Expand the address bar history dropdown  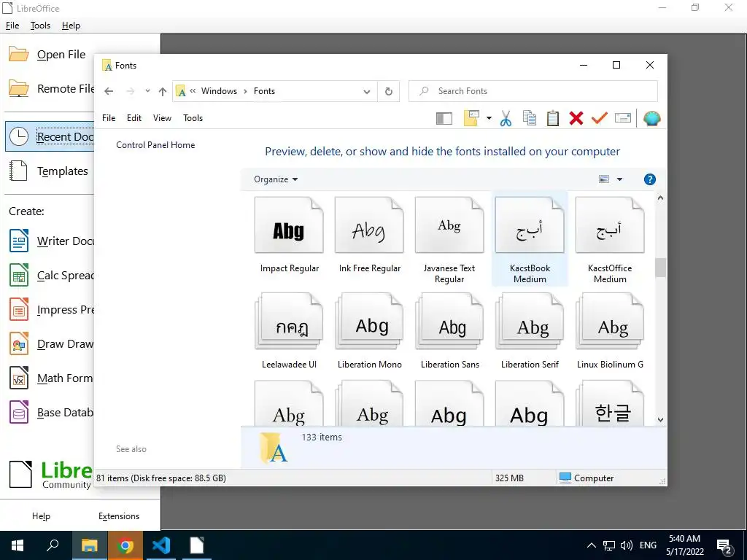367,91
